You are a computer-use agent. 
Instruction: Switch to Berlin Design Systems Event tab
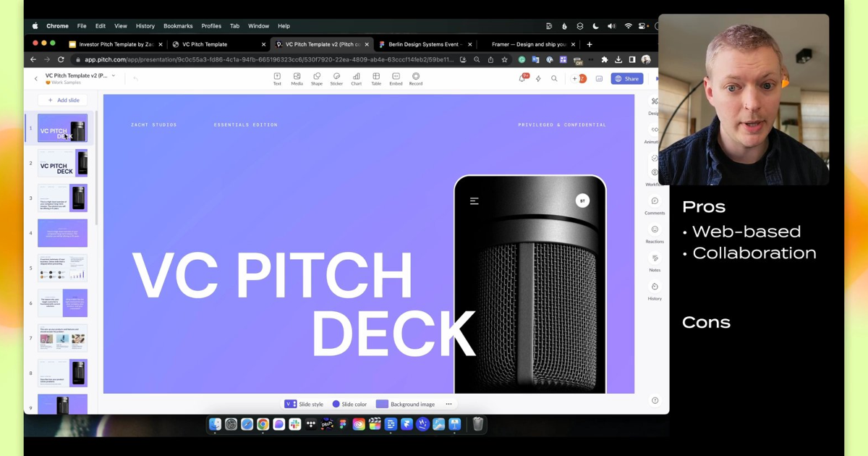(423, 44)
